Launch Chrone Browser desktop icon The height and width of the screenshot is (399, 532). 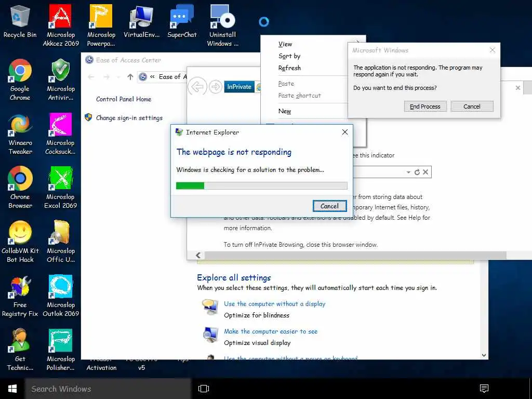click(x=20, y=188)
